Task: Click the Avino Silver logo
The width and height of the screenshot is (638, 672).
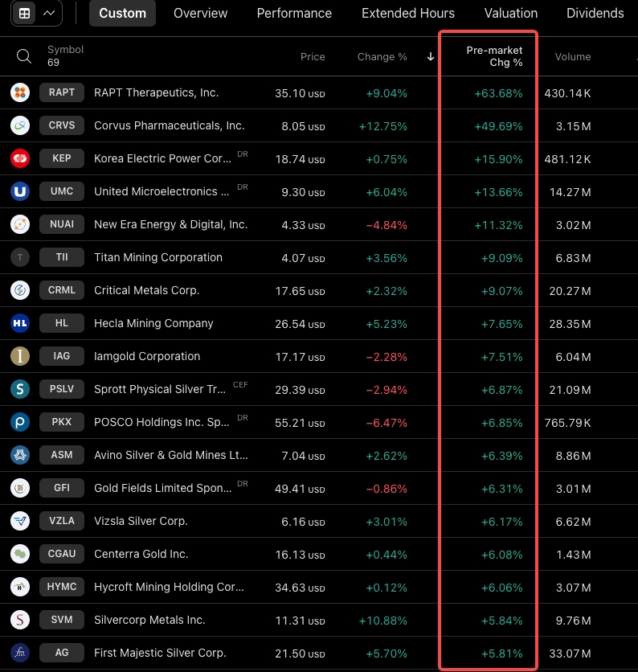Action: pos(20,455)
